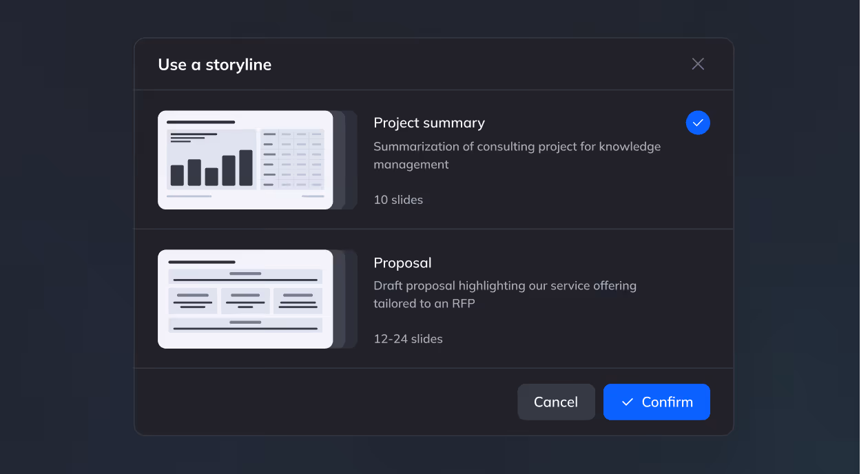Click the Project summary description text
The height and width of the screenshot is (474, 868).
pyautogui.click(x=517, y=156)
